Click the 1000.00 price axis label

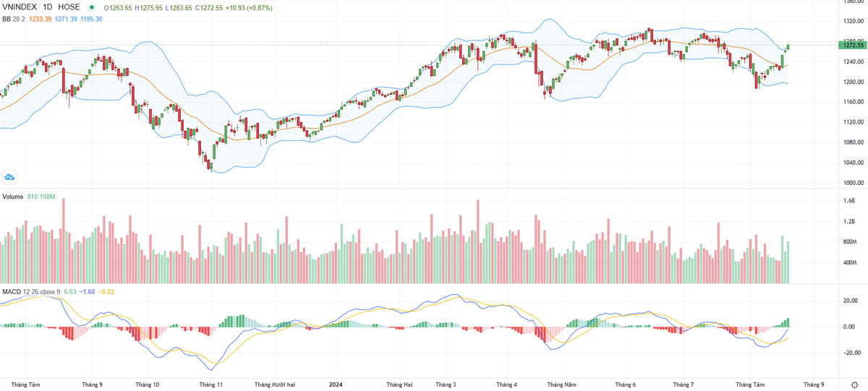coord(854,183)
